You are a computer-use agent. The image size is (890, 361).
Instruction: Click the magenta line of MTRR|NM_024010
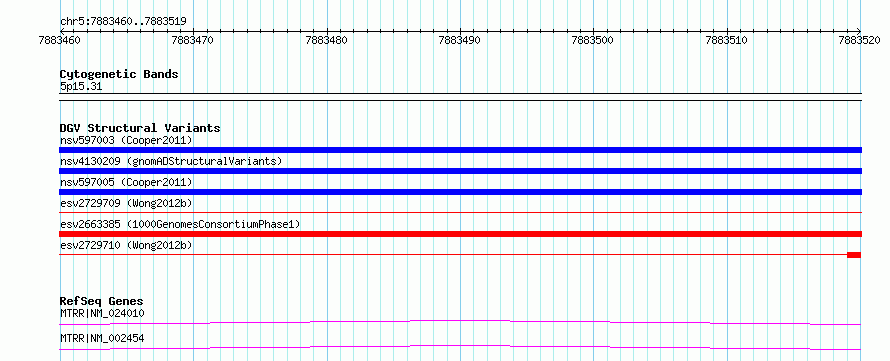click(460, 322)
